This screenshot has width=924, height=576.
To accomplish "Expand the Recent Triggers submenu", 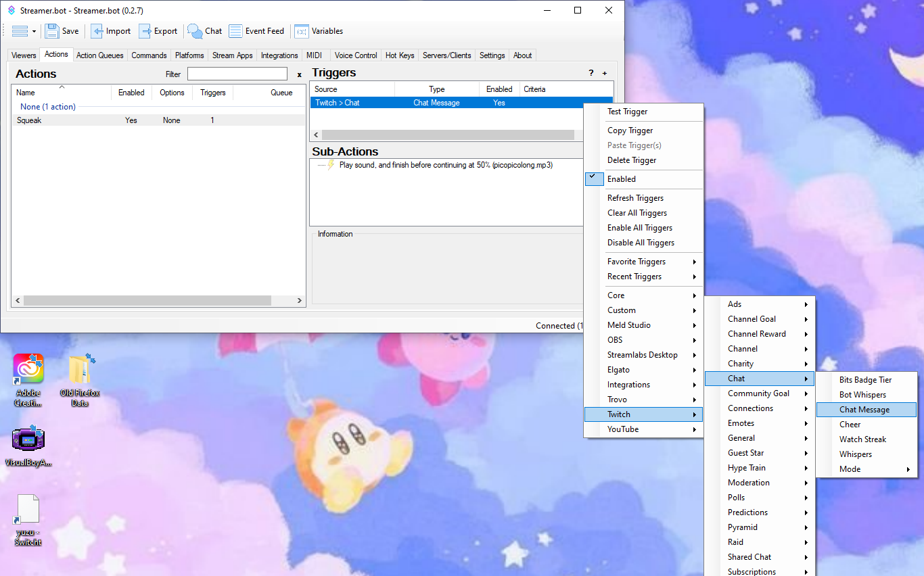I will [644, 277].
